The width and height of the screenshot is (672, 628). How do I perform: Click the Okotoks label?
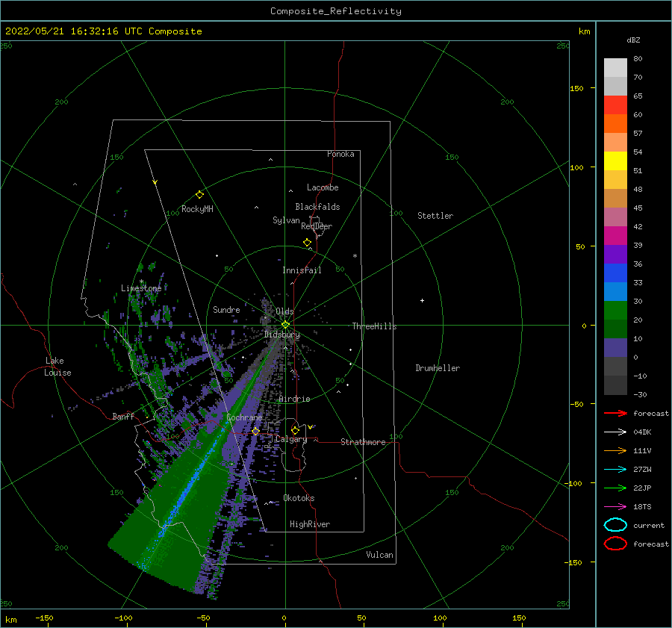click(x=299, y=498)
